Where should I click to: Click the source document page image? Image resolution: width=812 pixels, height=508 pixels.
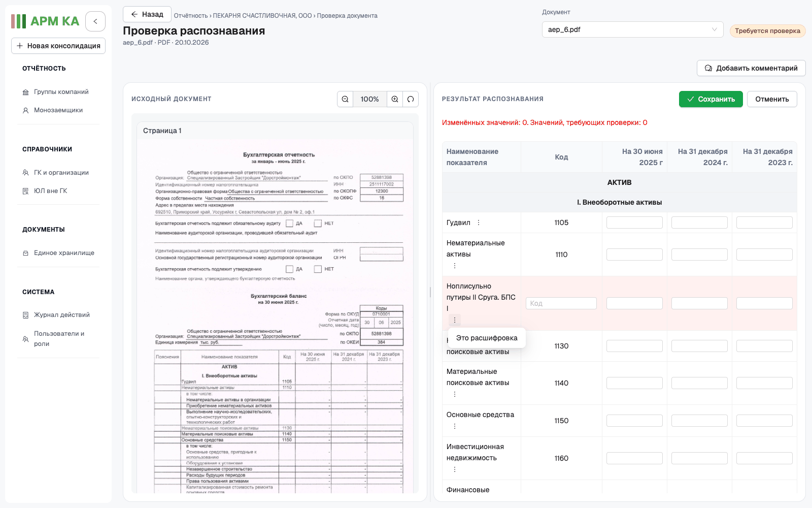pos(275,315)
